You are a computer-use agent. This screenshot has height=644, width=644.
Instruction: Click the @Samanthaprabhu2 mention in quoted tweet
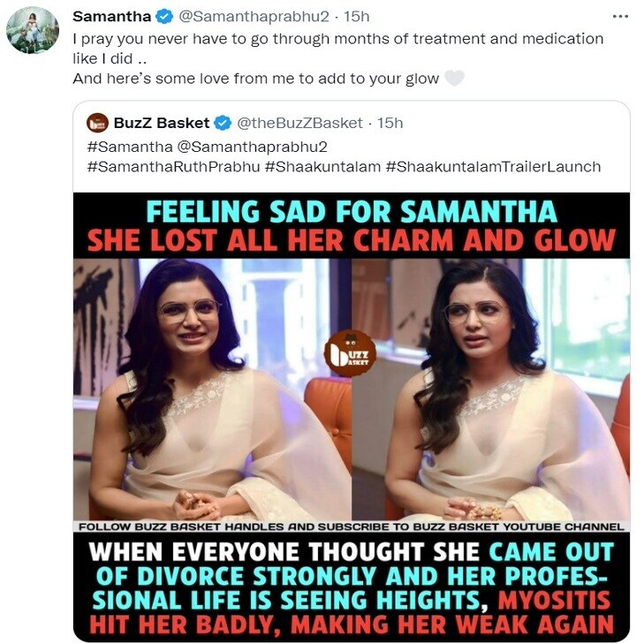tap(252, 147)
